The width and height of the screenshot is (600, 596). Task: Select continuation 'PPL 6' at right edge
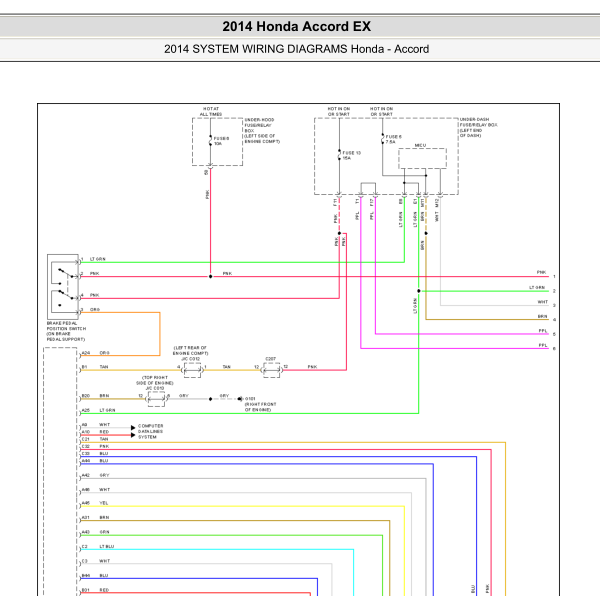point(548,347)
